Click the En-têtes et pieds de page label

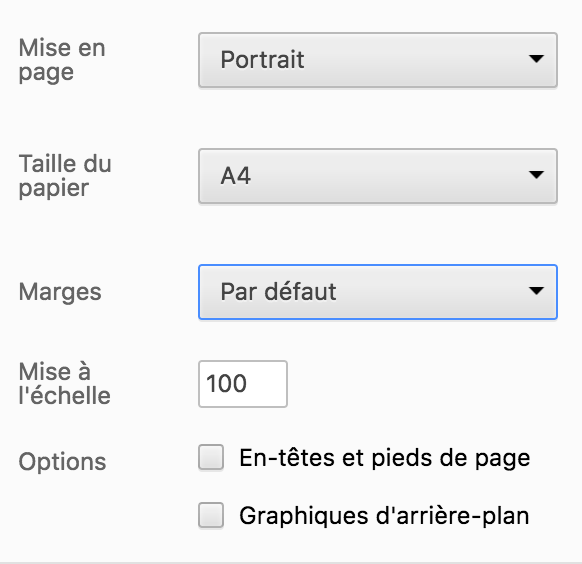coord(385,458)
